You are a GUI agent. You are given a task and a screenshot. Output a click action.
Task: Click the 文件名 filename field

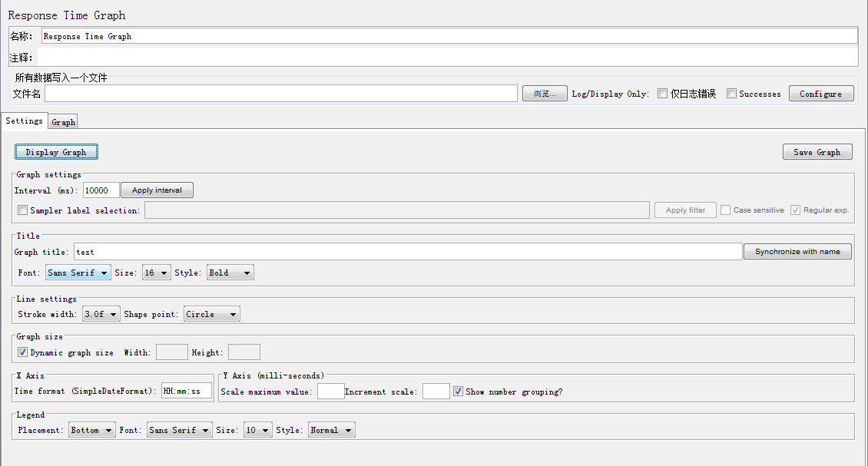point(281,94)
